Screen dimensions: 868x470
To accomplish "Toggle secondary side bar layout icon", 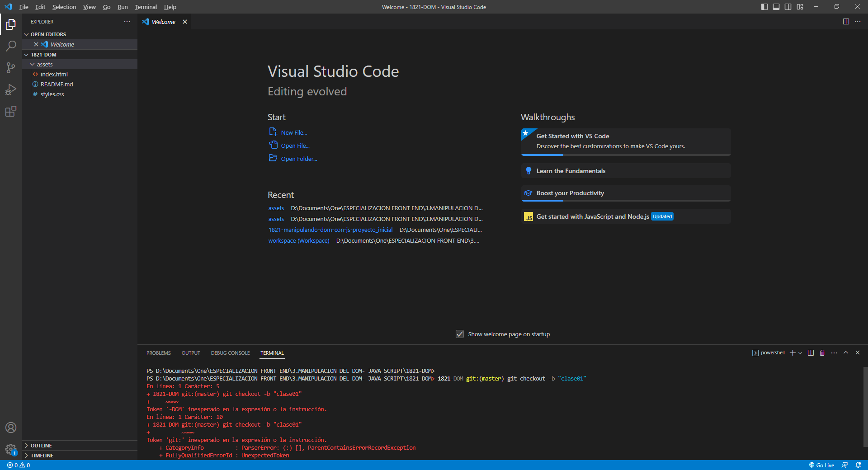I will [x=788, y=7].
